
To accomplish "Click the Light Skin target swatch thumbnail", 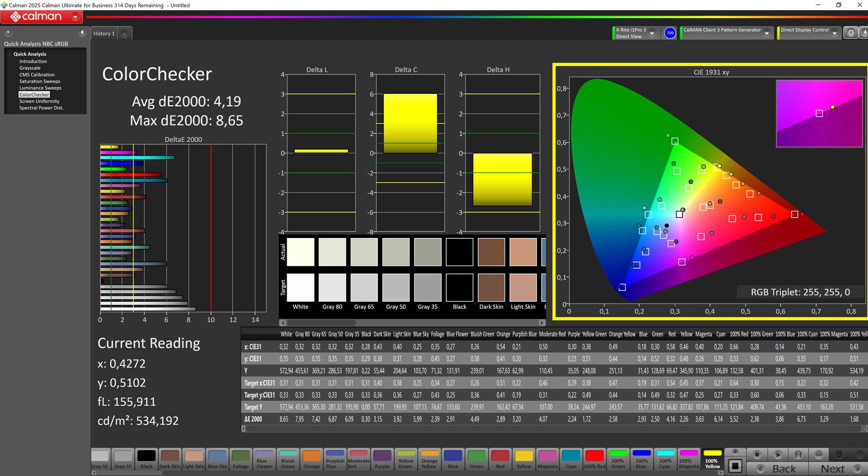I will (x=523, y=288).
